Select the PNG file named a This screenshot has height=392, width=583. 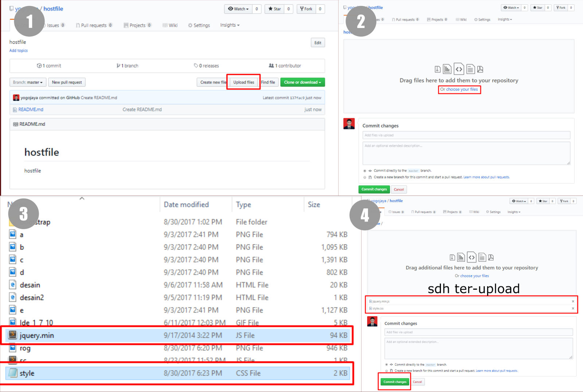tap(178, 235)
